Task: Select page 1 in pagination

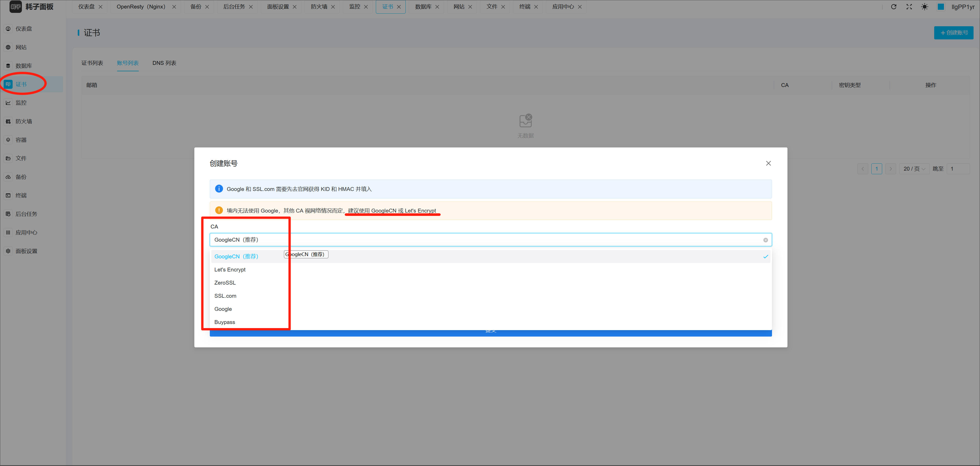Action: [877, 169]
